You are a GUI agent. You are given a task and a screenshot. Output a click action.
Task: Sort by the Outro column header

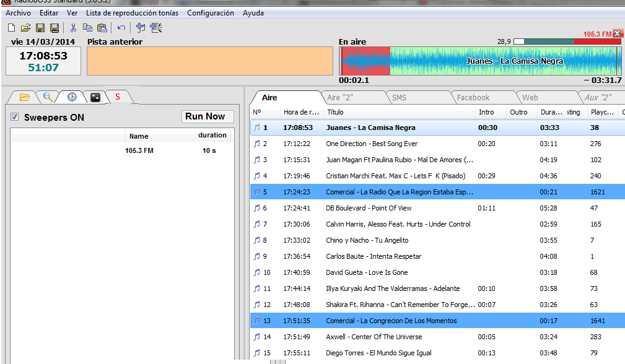[x=522, y=112]
